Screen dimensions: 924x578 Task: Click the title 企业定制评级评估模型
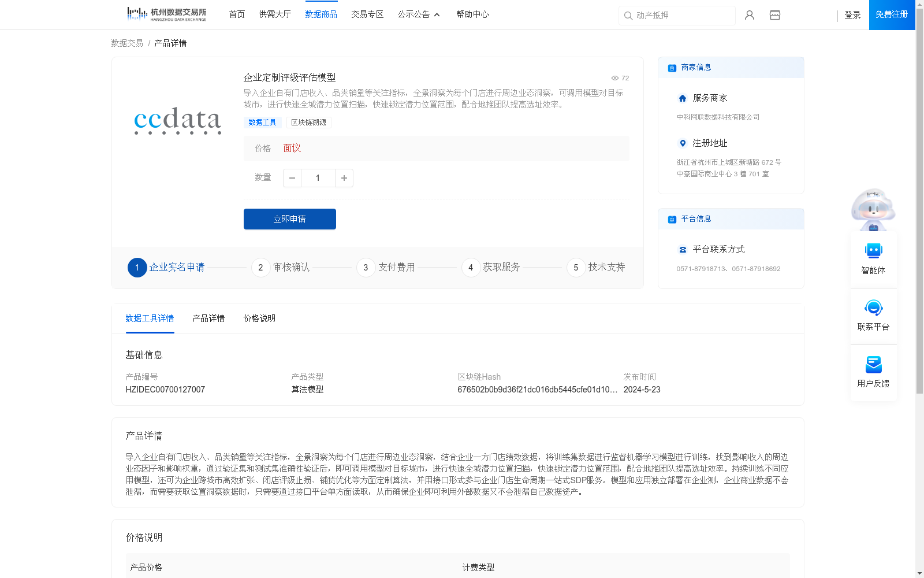tap(289, 77)
